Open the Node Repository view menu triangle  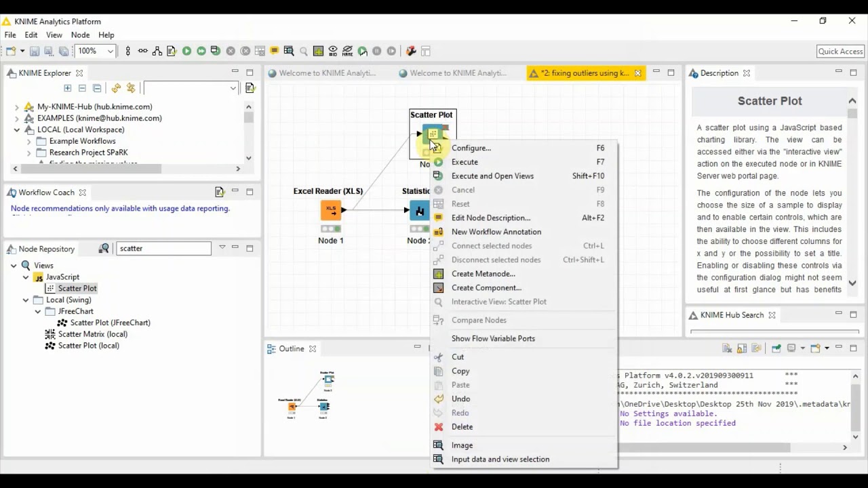222,248
